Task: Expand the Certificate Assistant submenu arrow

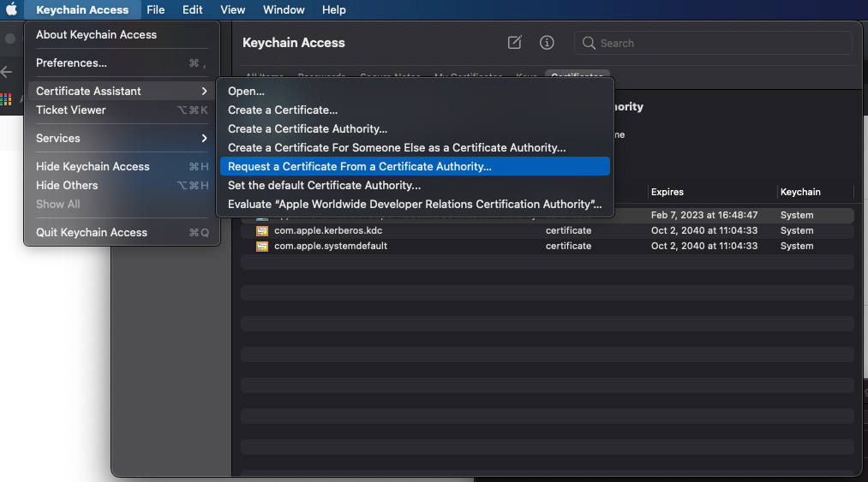Action: [204, 91]
